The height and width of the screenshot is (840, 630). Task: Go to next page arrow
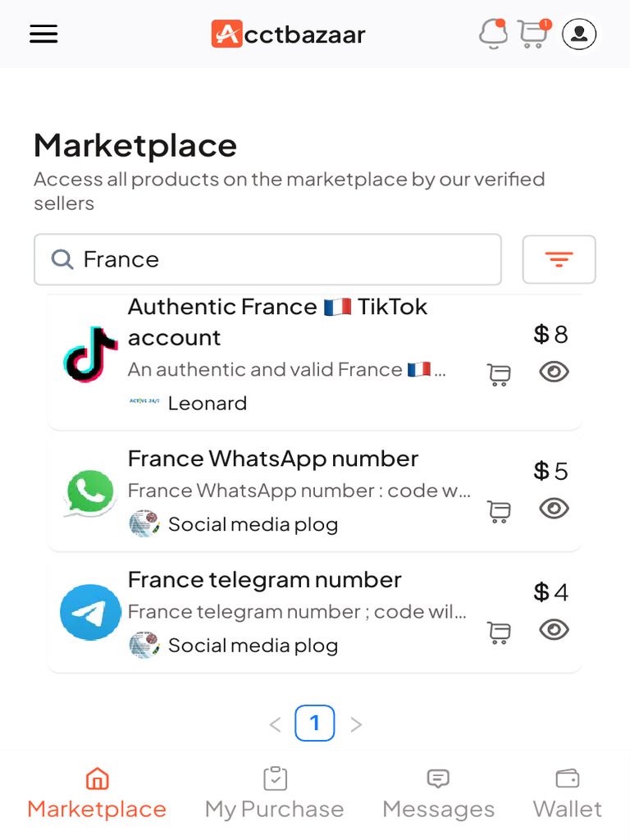(356, 724)
